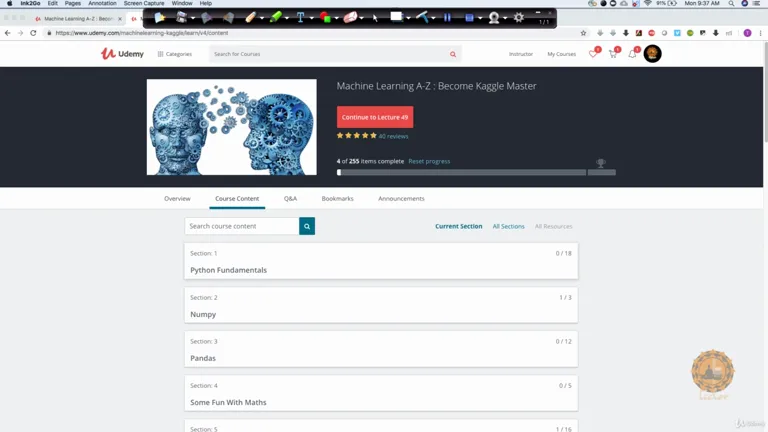Select the pencil pen tool
This screenshot has height=432, width=768.
(x=250, y=18)
